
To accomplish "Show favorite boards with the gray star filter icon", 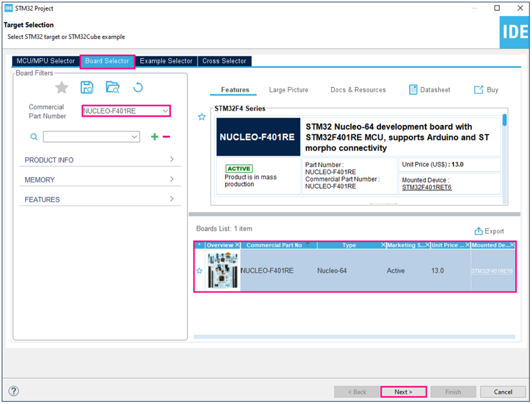I will click(x=62, y=88).
